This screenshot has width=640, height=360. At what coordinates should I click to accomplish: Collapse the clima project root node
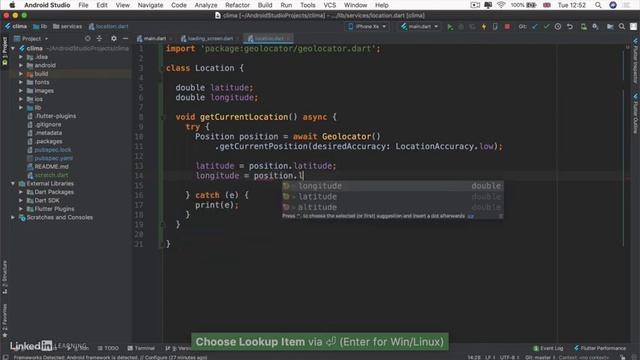[x=13, y=48]
